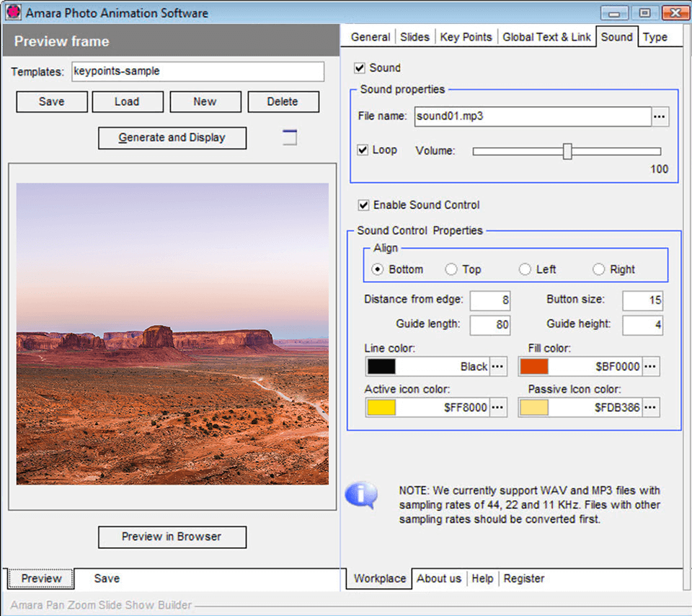Click Preview in Browser button
This screenshot has height=616, width=692.
[172, 537]
